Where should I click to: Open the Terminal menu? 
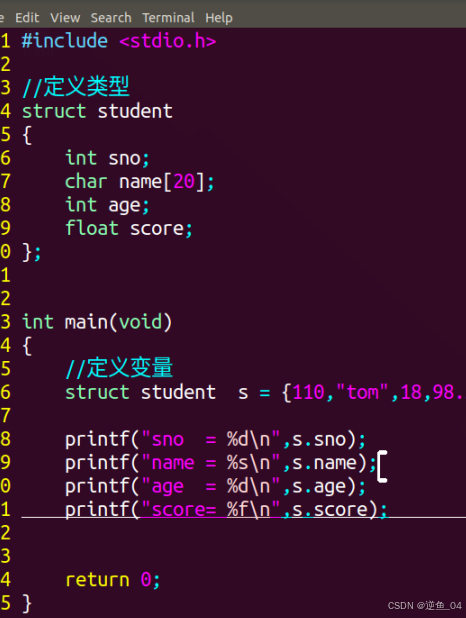pos(168,18)
